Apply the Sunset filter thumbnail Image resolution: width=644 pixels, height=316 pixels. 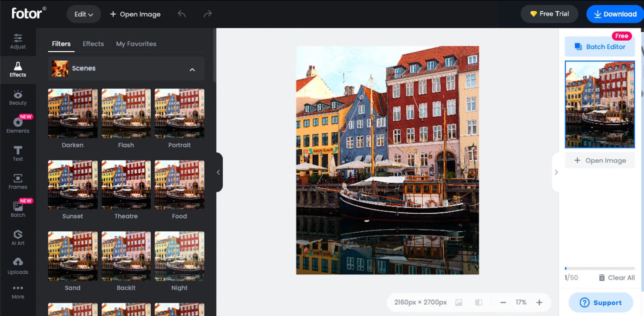coord(72,184)
